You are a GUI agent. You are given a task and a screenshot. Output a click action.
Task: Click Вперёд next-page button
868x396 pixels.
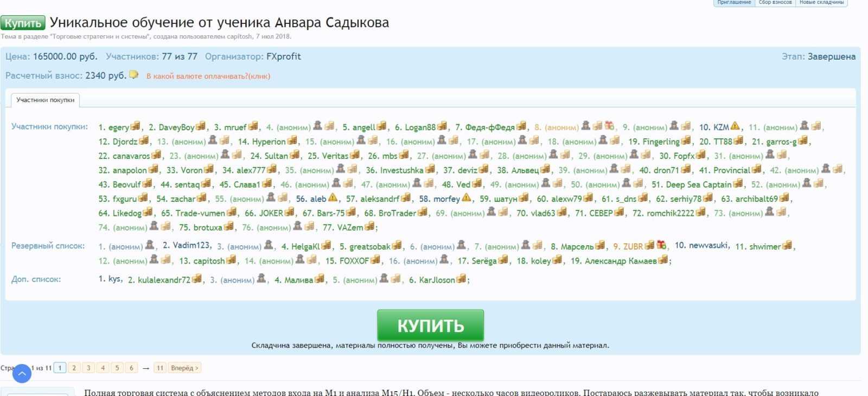184,368
